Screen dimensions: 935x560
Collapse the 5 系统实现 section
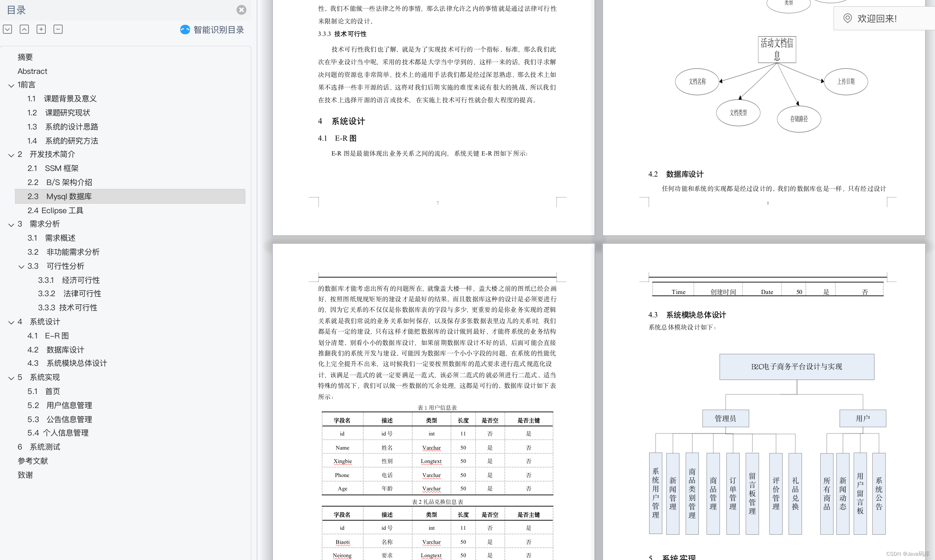coord(11,378)
